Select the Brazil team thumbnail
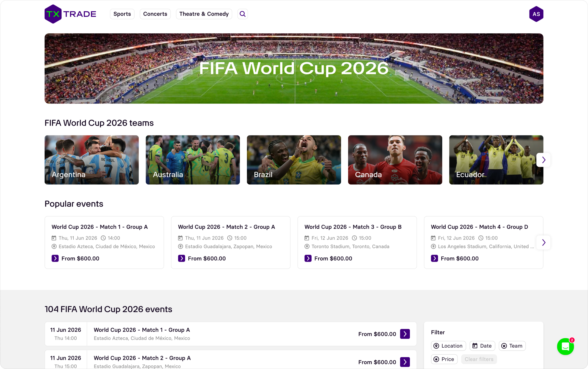This screenshot has width=588, height=369. pyautogui.click(x=294, y=160)
